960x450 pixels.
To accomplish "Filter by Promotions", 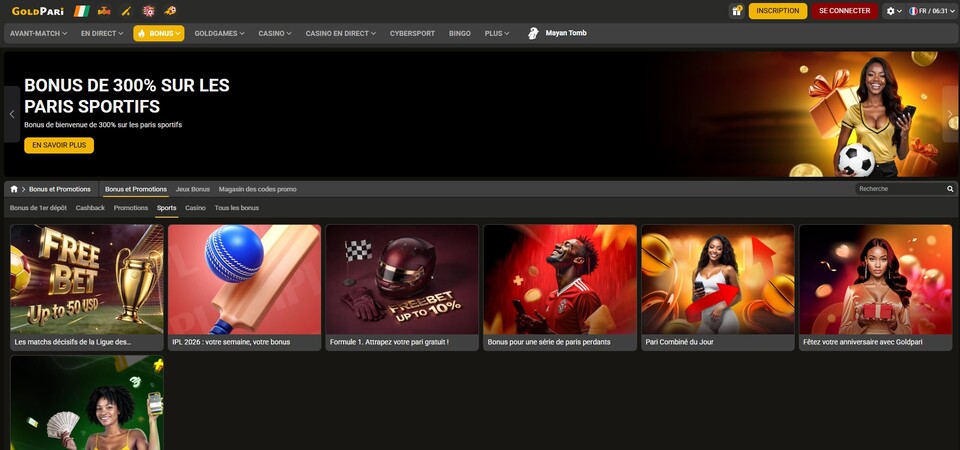I will tap(131, 208).
